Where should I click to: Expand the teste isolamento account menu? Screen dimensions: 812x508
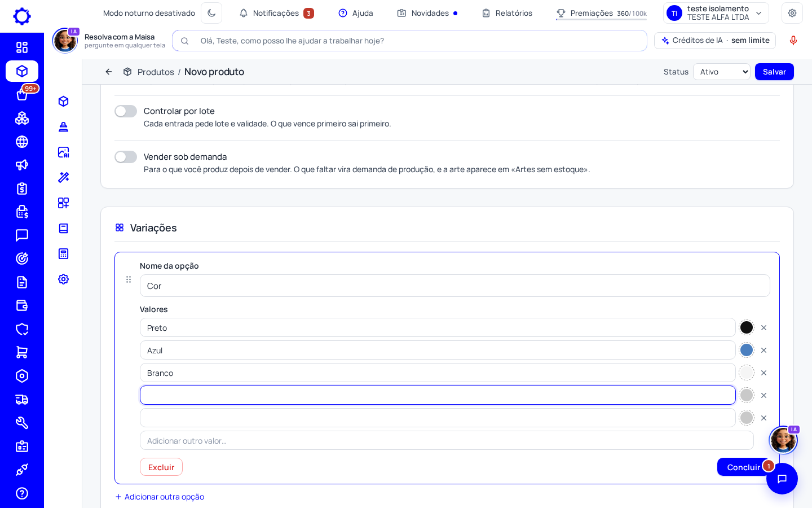(716, 13)
